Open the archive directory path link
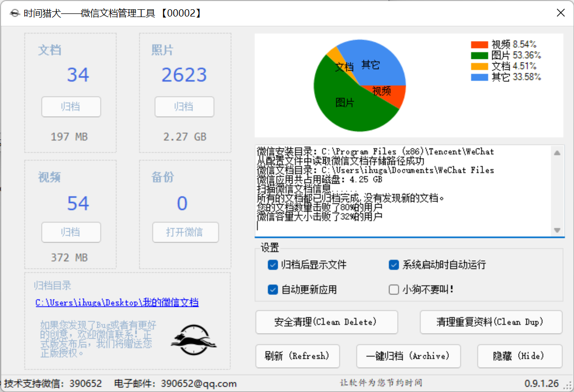The image size is (574, 392). [117, 303]
